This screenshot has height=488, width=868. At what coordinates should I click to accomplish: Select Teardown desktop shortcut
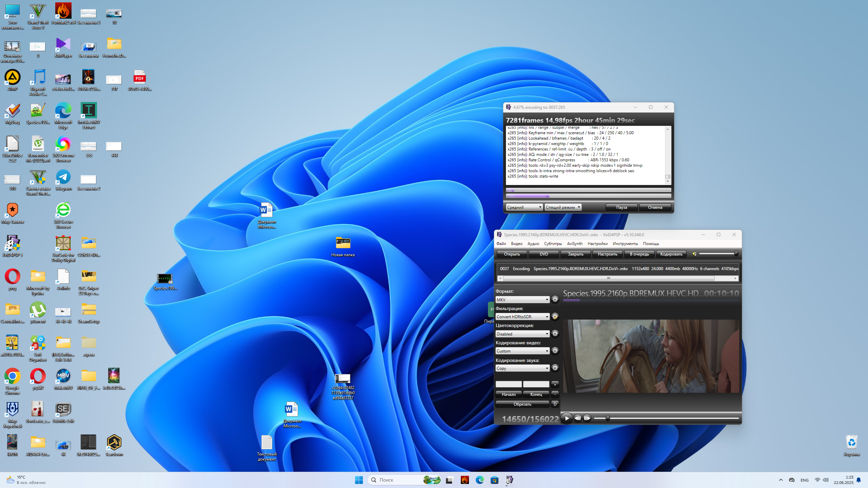[x=114, y=446]
